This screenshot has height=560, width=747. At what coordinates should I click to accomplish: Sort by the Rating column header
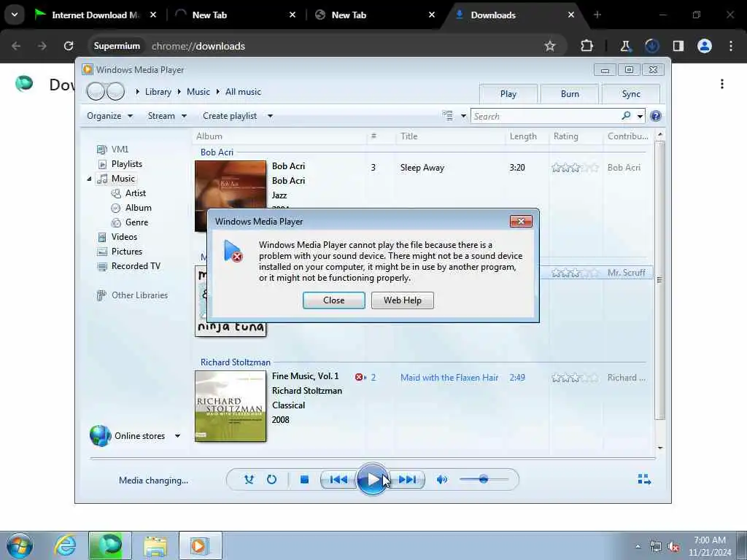(565, 136)
